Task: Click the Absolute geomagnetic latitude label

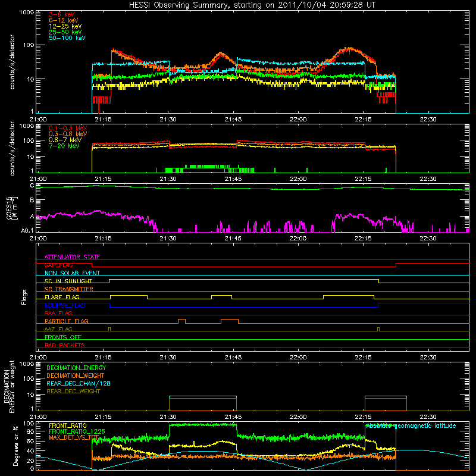Action: 411,425
